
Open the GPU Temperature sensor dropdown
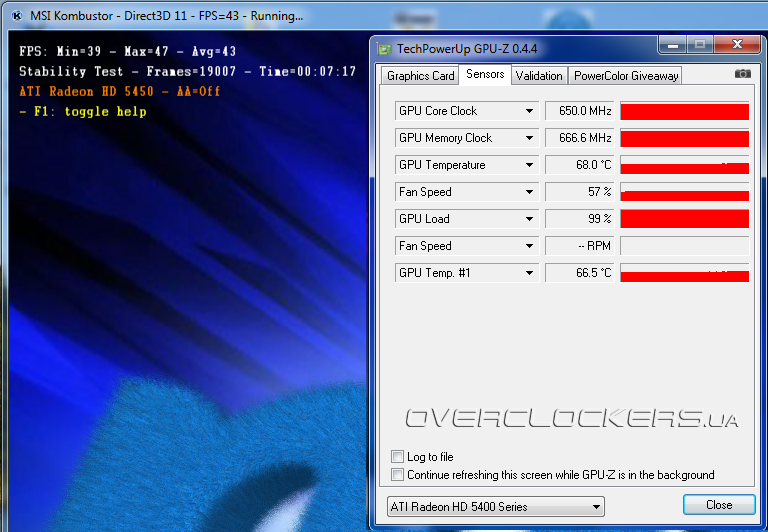[x=529, y=165]
